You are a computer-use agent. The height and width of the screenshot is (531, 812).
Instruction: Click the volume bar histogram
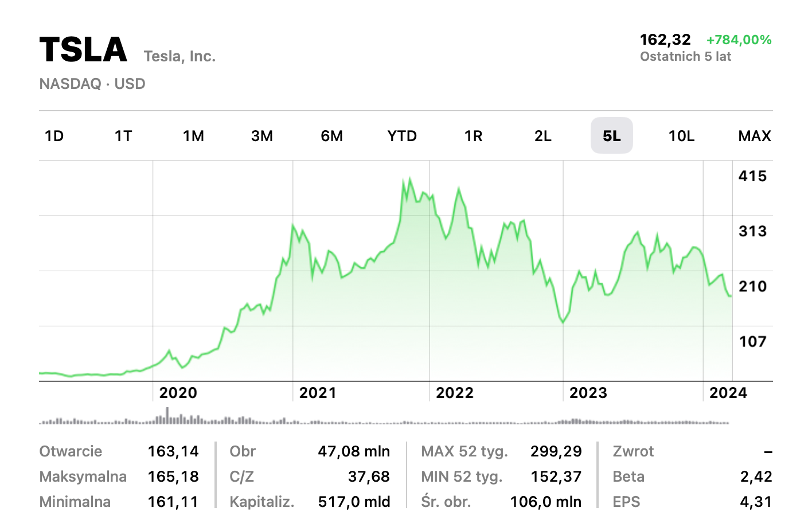(x=384, y=417)
